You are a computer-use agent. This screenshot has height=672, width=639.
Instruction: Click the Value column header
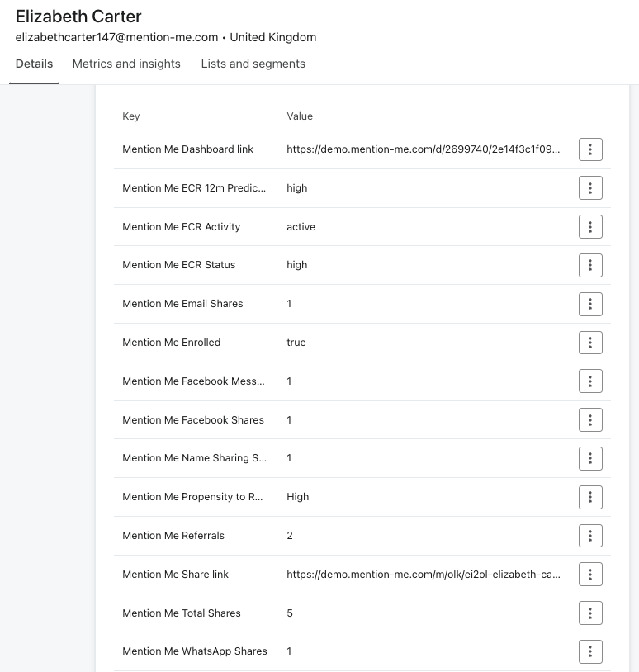300,116
